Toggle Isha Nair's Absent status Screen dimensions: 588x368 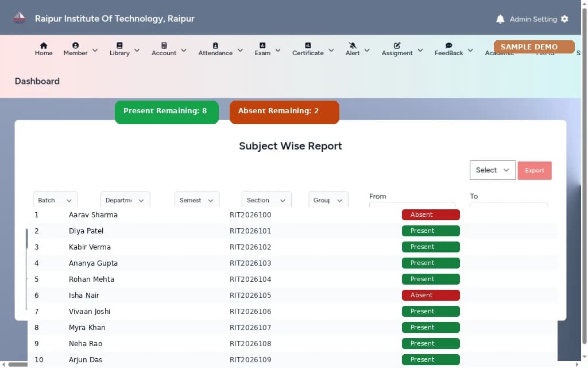coord(431,296)
